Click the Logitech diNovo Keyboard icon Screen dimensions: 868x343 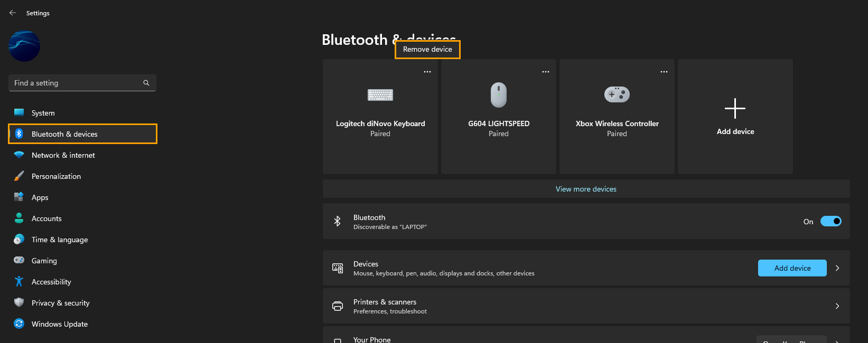pos(380,94)
